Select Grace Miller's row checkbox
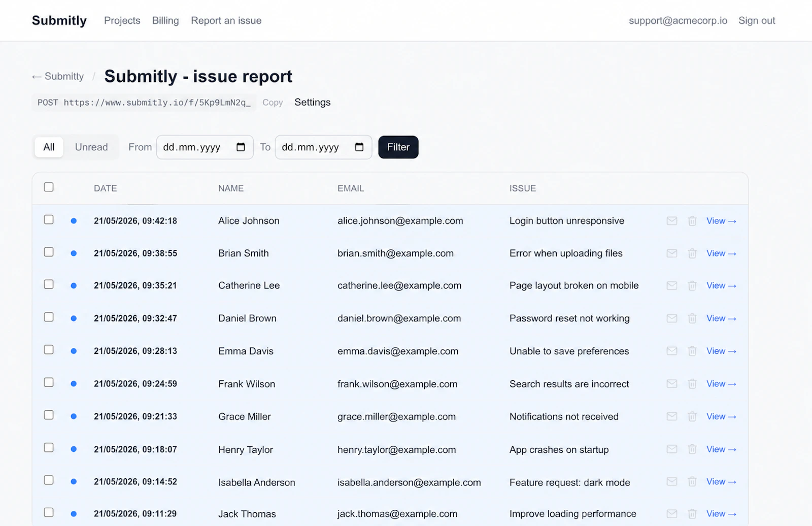The width and height of the screenshot is (812, 526). pyautogui.click(x=49, y=415)
